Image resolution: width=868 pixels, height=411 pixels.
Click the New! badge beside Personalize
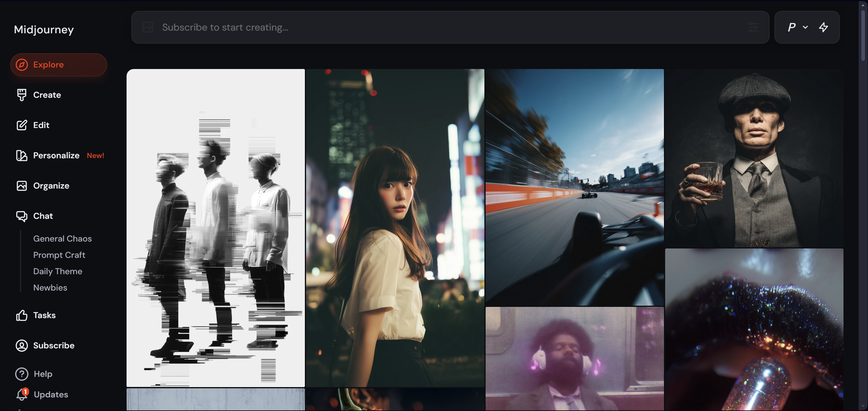coord(95,155)
